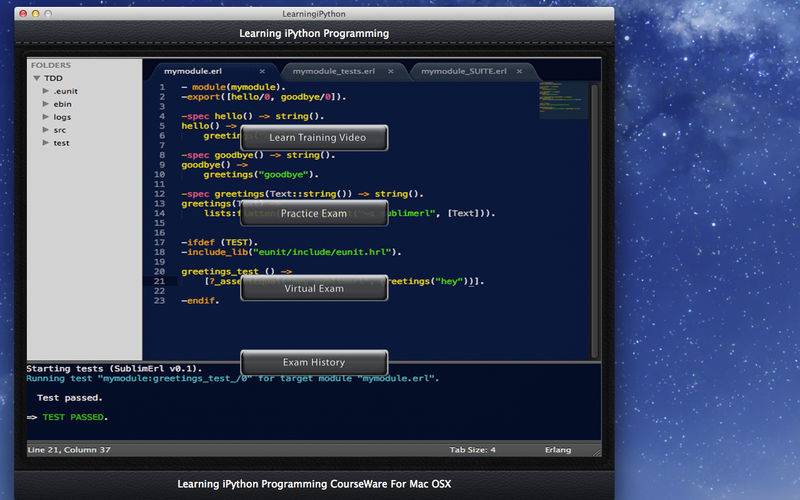Screen dimensions: 800x500
Task: Open the Tab Size: 4 selector
Action: coord(472,450)
